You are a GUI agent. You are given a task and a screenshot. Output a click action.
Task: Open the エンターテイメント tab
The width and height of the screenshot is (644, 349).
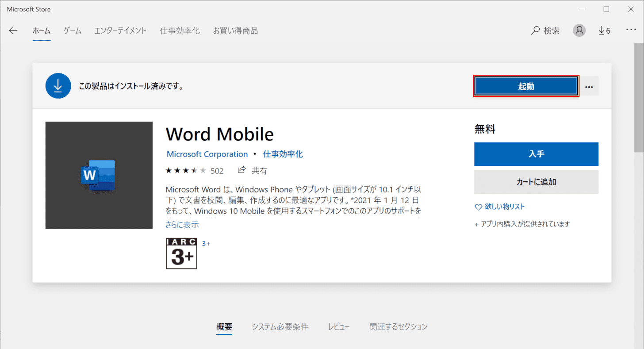[120, 31]
